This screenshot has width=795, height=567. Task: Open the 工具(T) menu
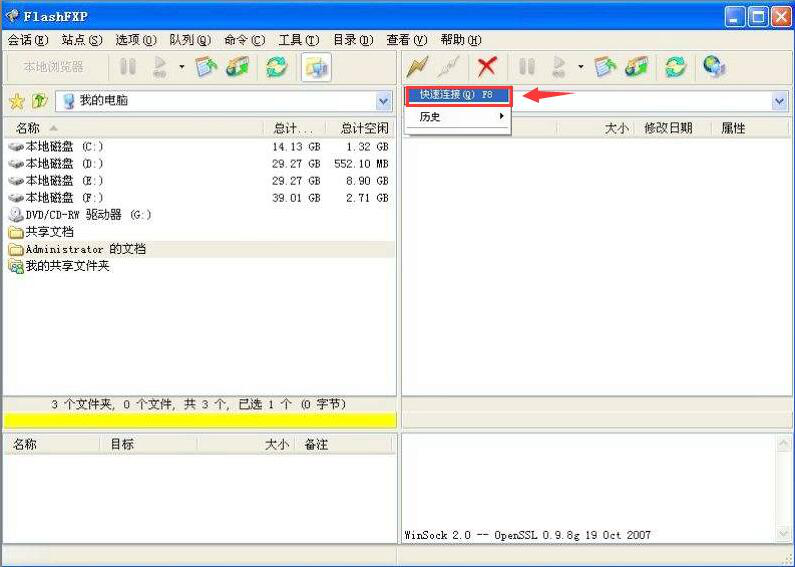pyautogui.click(x=299, y=40)
